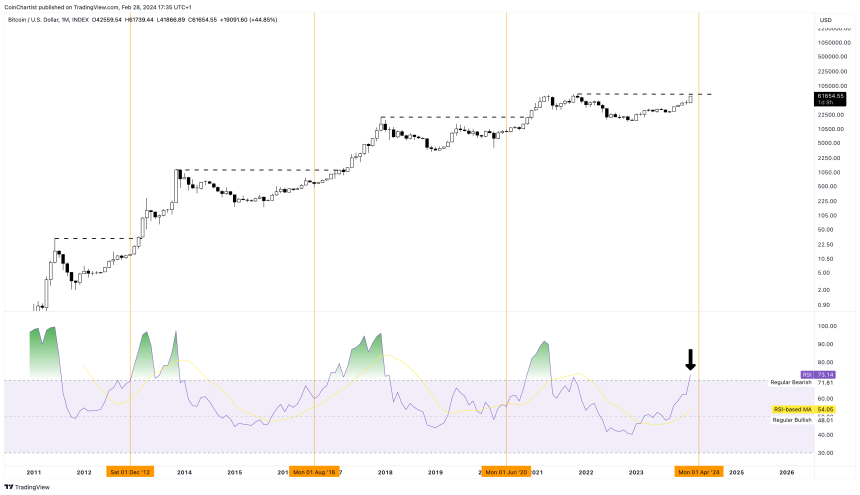Viewport: 860px width, 495px height.
Task: Click the 80.00 RSI axis label
Action: pos(827,362)
